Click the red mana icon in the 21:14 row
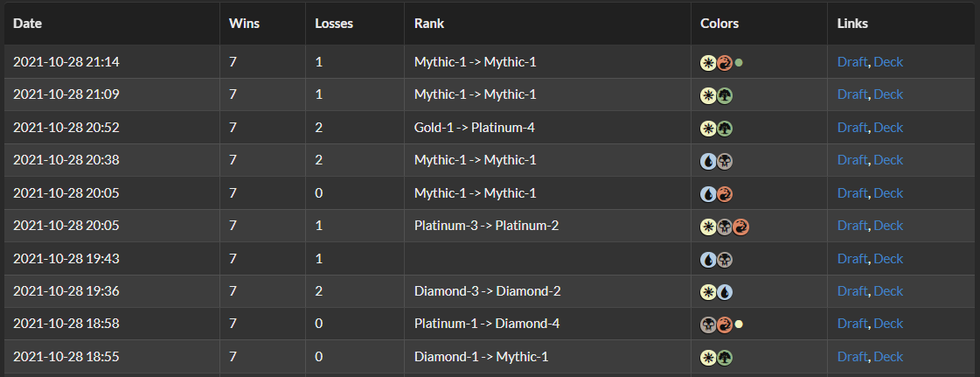980x377 pixels. click(x=725, y=62)
